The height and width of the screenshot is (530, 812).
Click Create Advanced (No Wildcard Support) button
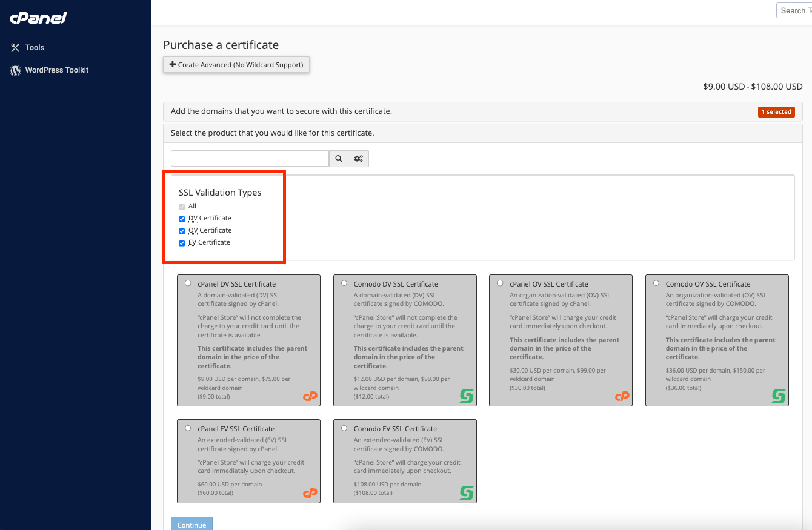pyautogui.click(x=236, y=65)
